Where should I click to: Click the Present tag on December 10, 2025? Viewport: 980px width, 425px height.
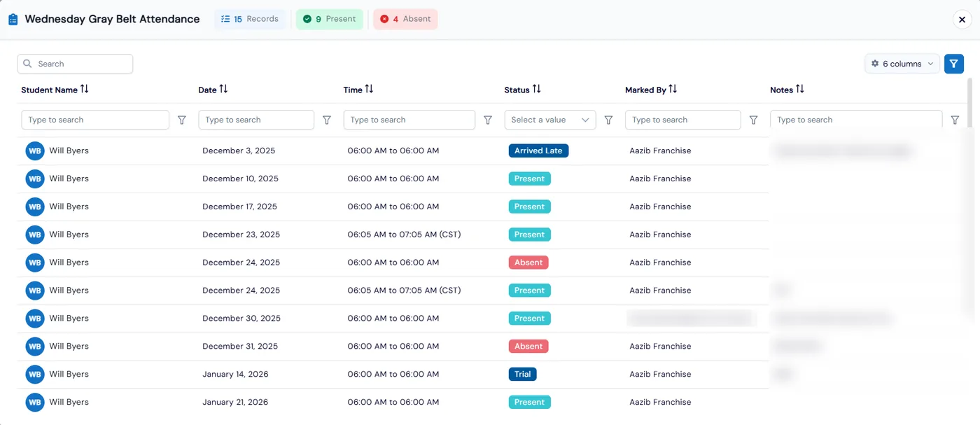coord(530,179)
